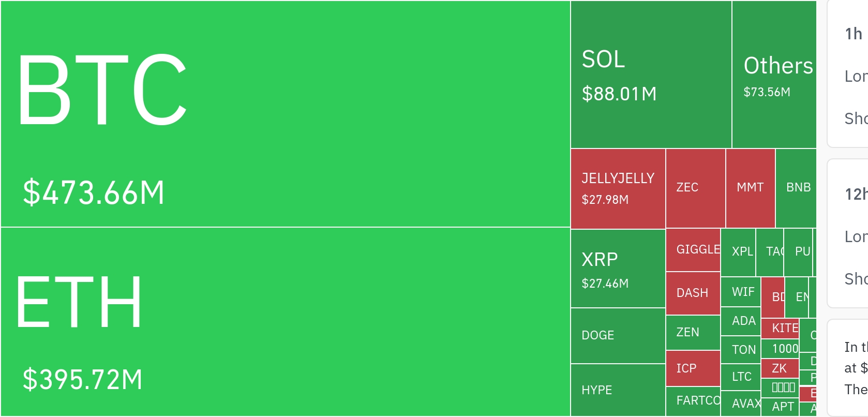Open the SOL $88.01M tile
Image resolution: width=868 pixels, height=417 pixels.
coord(651,75)
